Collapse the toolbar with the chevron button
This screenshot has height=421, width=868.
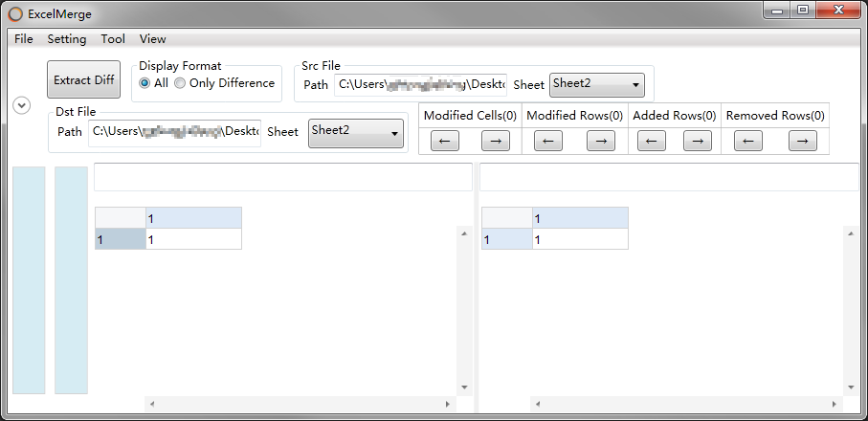pyautogui.click(x=22, y=105)
